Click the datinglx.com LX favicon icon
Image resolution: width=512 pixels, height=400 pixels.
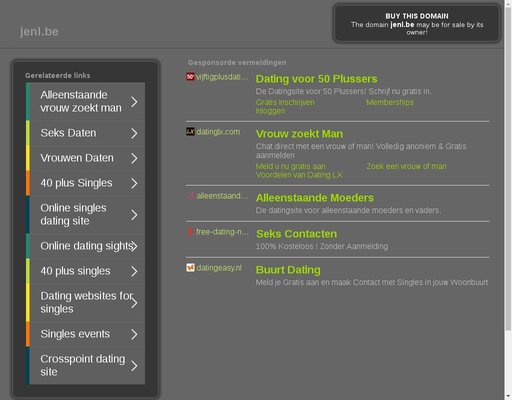(x=190, y=132)
